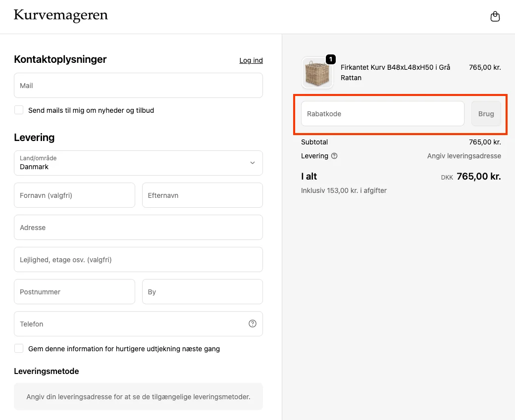This screenshot has height=420, width=515.
Task: Focus the Telefon input field
Action: click(x=124, y=323)
